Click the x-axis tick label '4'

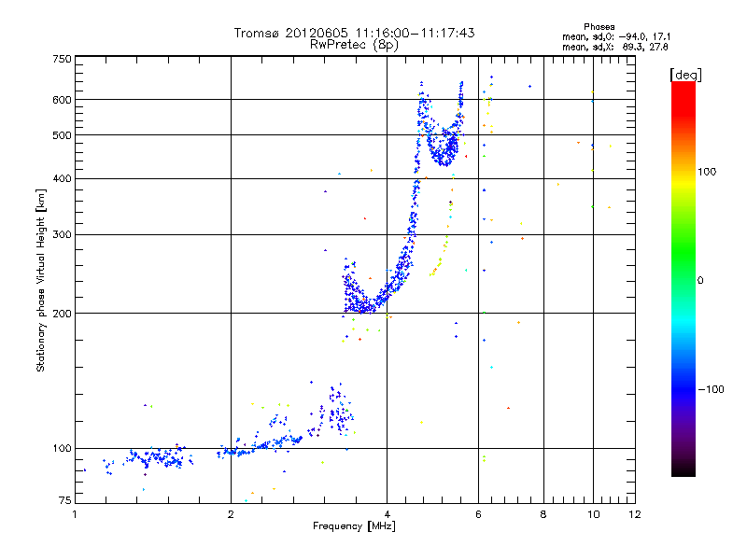(387, 514)
